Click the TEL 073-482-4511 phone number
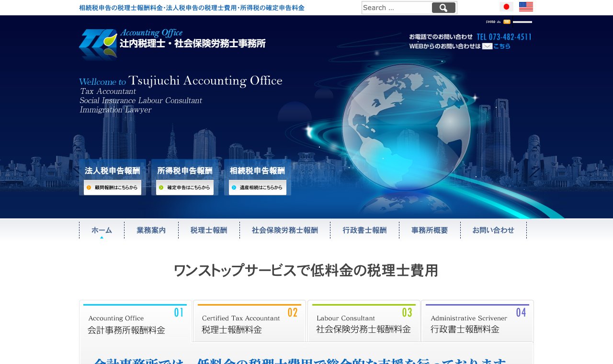The height and width of the screenshot is (364, 613). click(504, 37)
